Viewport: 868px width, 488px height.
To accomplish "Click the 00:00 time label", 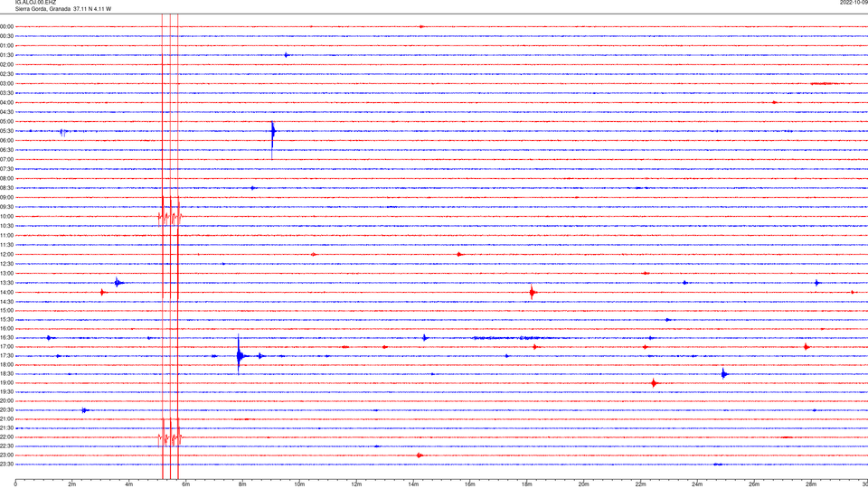I will (7, 26).
